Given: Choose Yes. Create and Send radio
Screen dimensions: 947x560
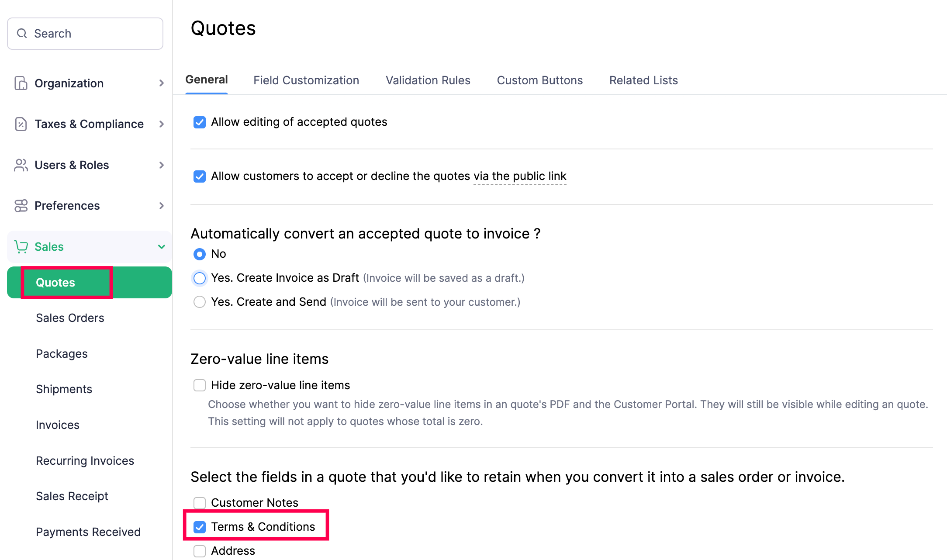Looking at the screenshot, I should click(200, 302).
